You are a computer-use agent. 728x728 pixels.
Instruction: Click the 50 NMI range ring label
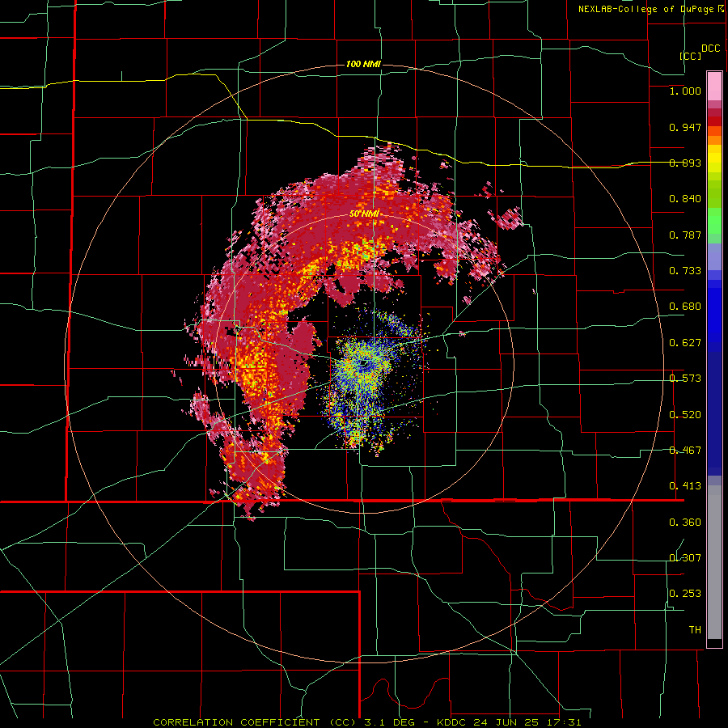[x=365, y=214]
